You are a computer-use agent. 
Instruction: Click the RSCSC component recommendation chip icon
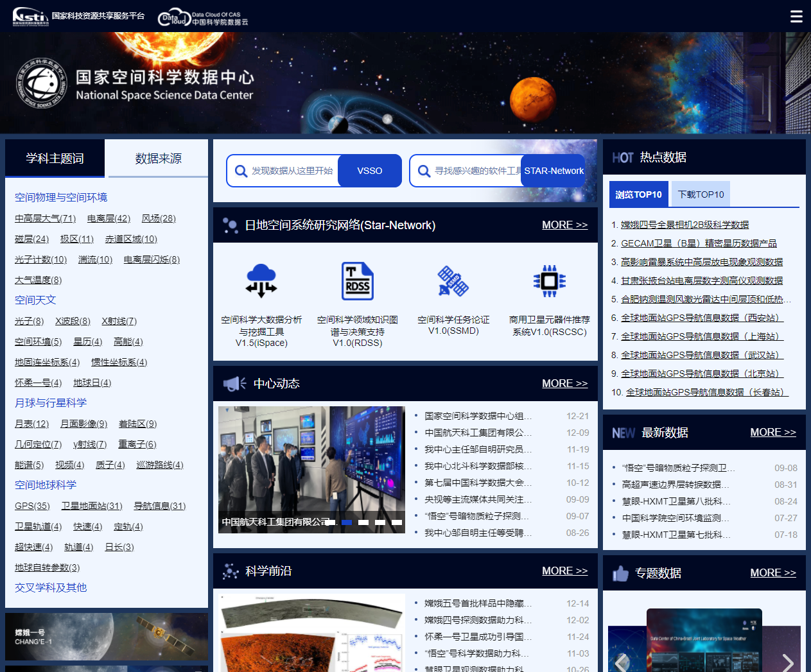pyautogui.click(x=549, y=281)
